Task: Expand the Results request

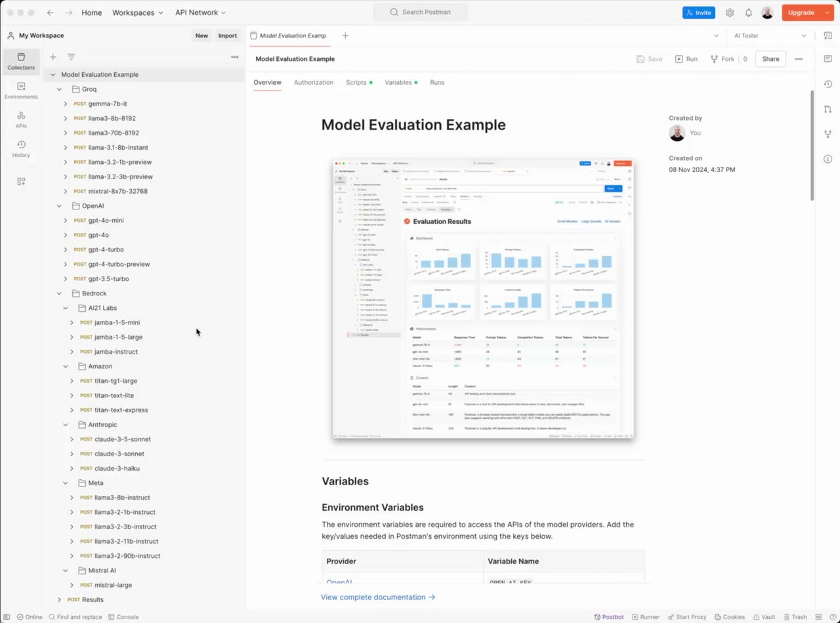Action: click(59, 599)
